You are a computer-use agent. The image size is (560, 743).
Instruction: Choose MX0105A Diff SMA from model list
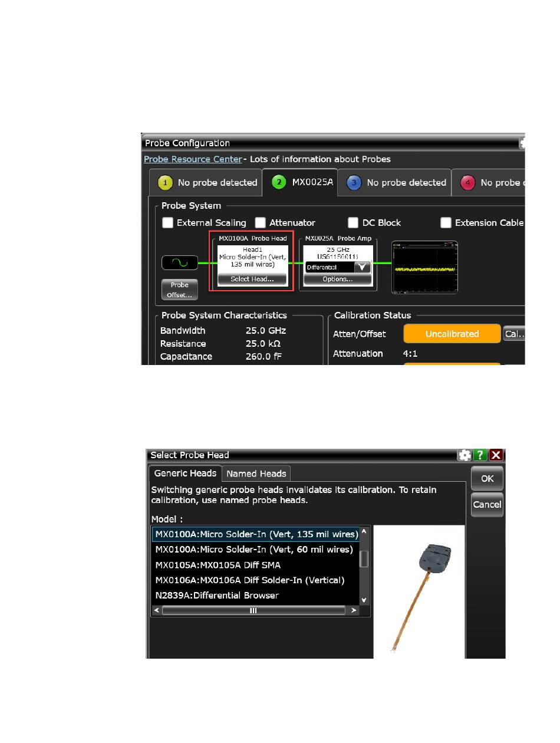[256, 565]
